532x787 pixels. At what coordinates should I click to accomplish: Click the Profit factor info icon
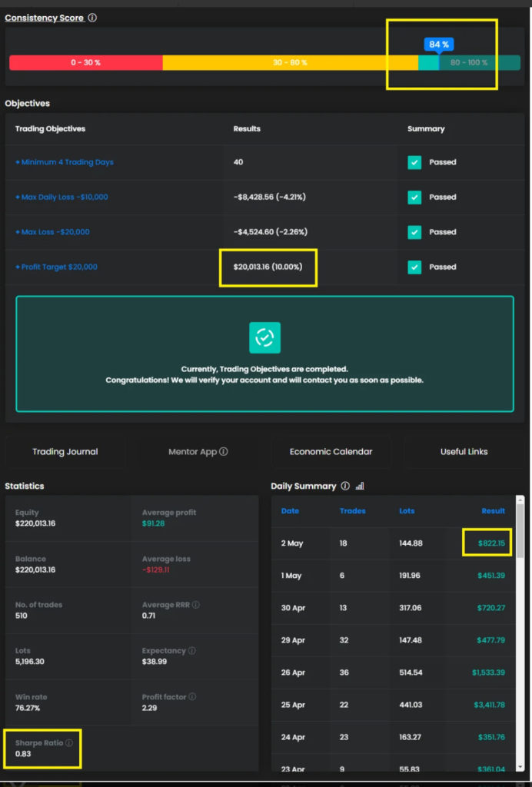tap(192, 697)
